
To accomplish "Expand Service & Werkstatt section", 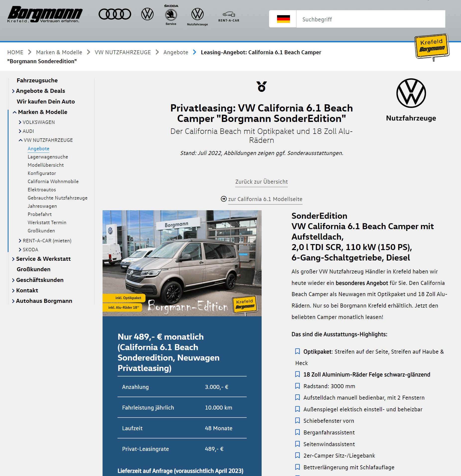I will [x=41, y=259].
